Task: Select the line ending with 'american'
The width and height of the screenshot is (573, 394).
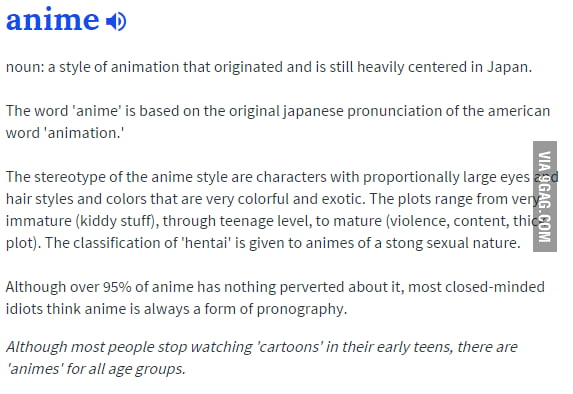Action: [278, 111]
